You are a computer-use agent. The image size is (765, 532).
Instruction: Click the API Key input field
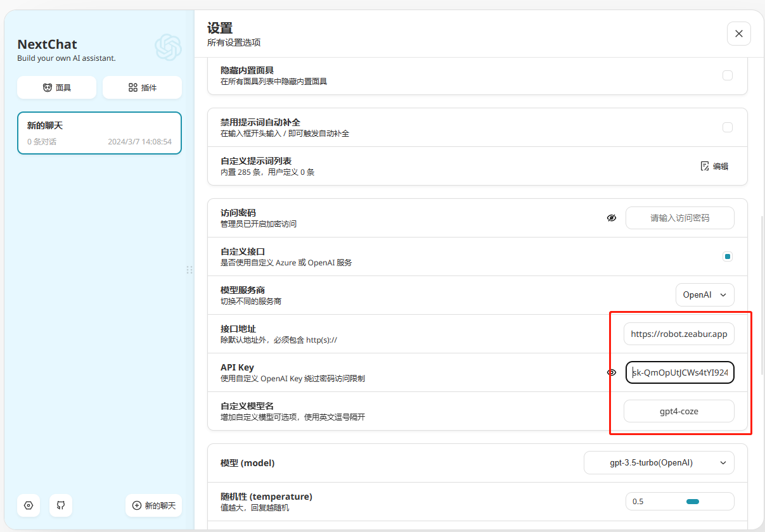[680, 372]
